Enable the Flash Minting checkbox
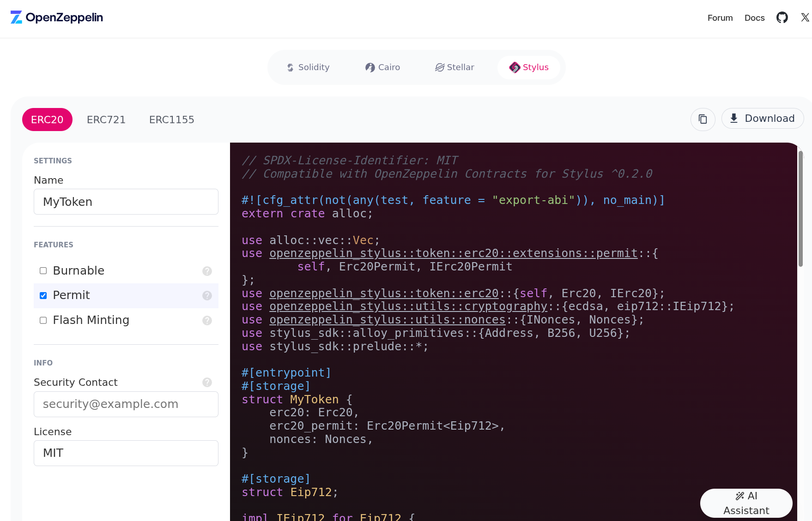 click(x=43, y=320)
